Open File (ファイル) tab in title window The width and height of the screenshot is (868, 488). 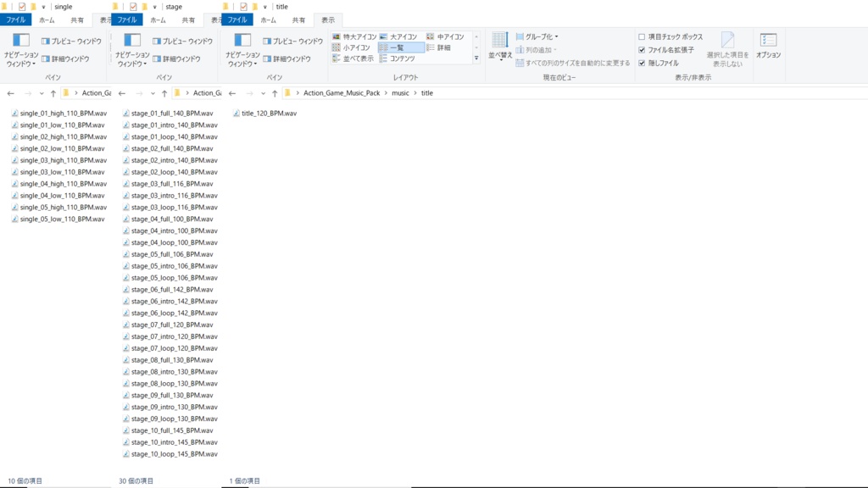point(237,20)
